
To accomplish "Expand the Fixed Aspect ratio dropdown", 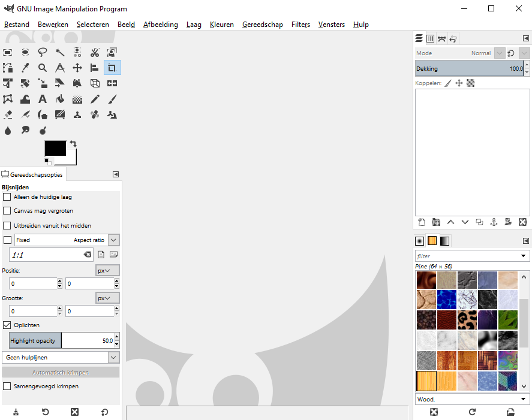I will tap(114, 240).
